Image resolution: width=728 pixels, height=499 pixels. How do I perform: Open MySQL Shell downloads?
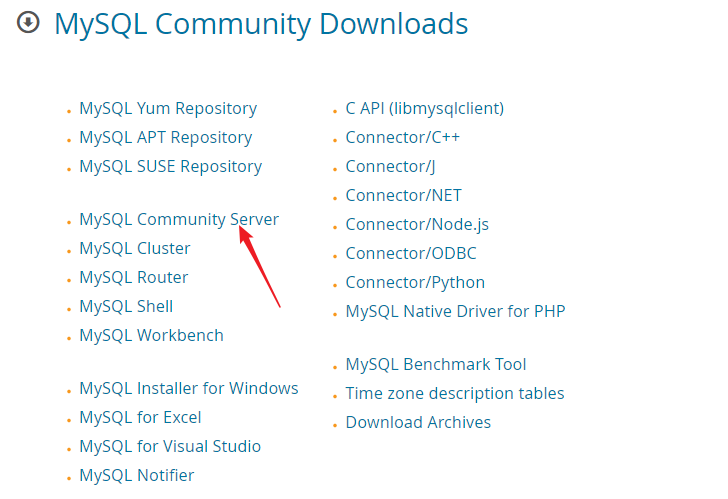click(x=126, y=306)
